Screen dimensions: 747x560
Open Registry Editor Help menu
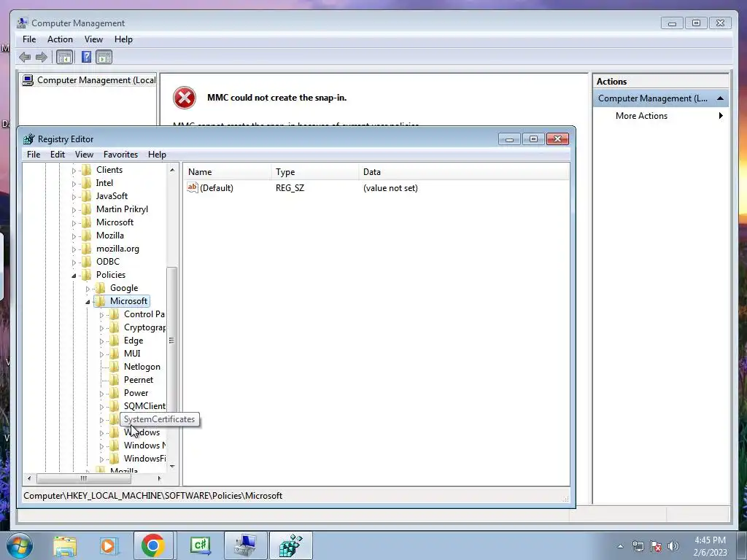click(x=157, y=155)
